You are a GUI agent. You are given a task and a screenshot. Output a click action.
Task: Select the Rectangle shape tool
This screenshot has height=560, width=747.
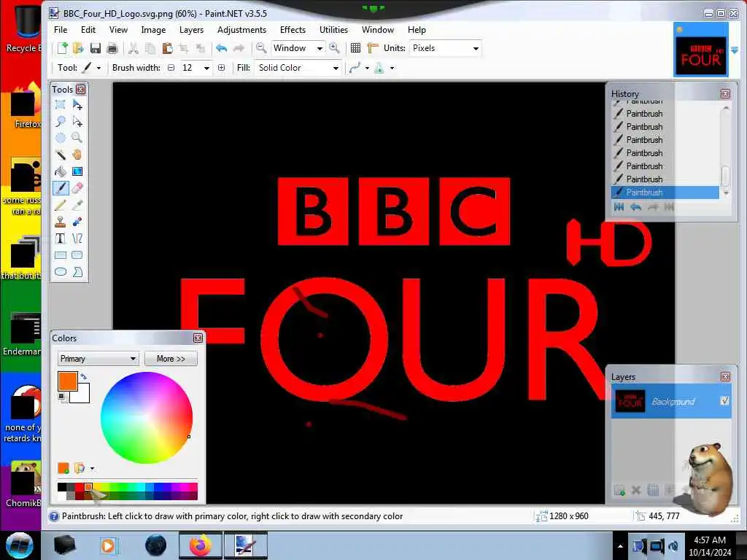(x=61, y=255)
